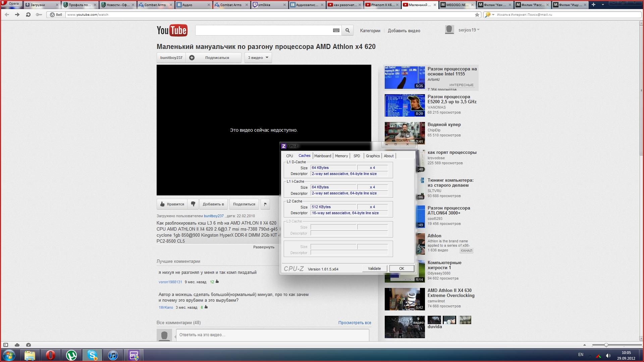The height and width of the screenshot is (362, 644).
Task: Open Windows Start button
Action: click(x=9, y=355)
